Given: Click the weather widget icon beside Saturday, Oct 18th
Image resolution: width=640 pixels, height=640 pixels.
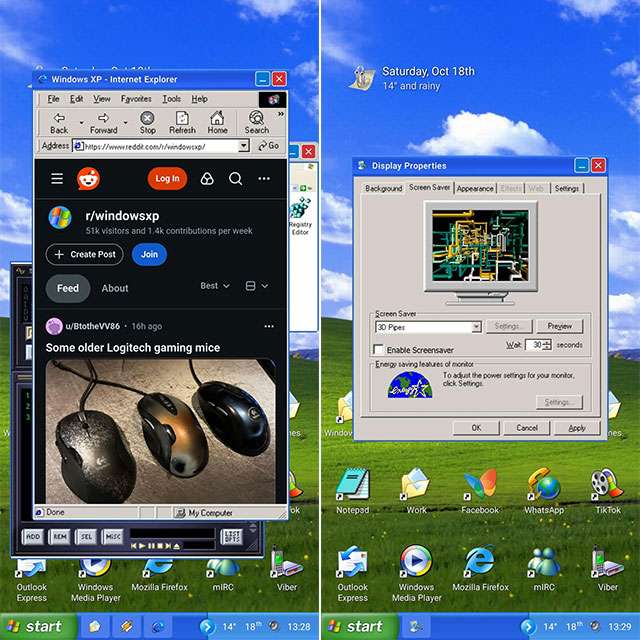Looking at the screenshot, I should tap(362, 78).
